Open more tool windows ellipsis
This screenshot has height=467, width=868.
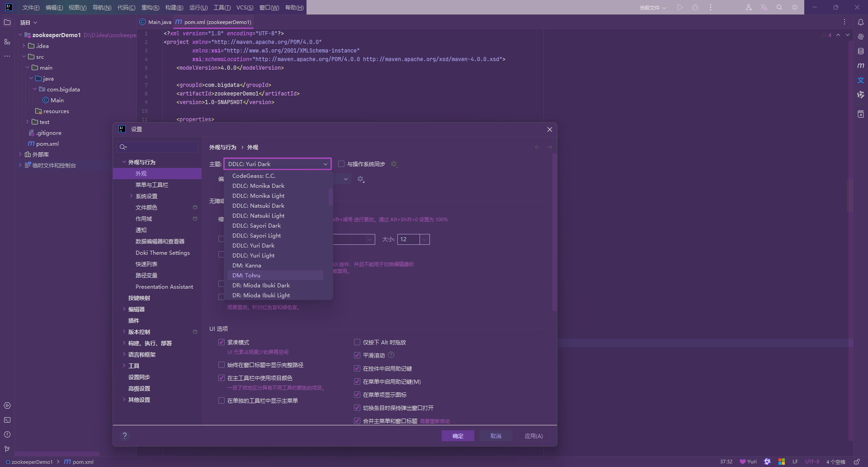click(x=7, y=56)
